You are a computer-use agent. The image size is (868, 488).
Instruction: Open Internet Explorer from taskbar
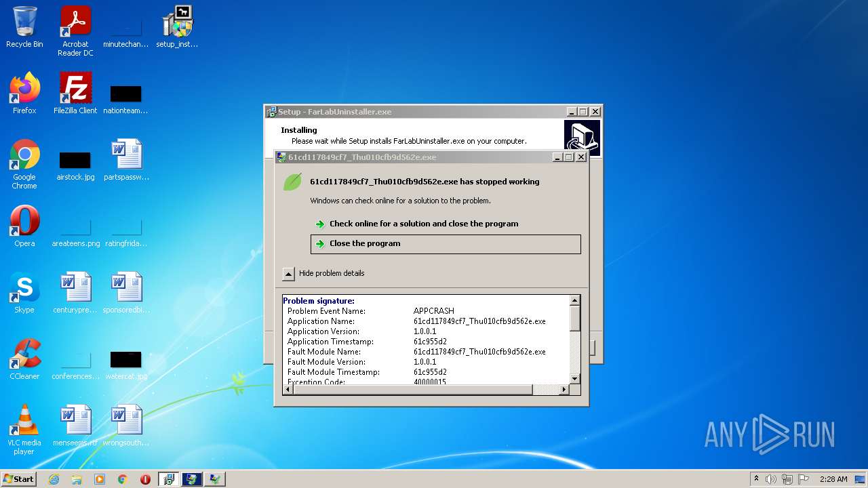54,479
